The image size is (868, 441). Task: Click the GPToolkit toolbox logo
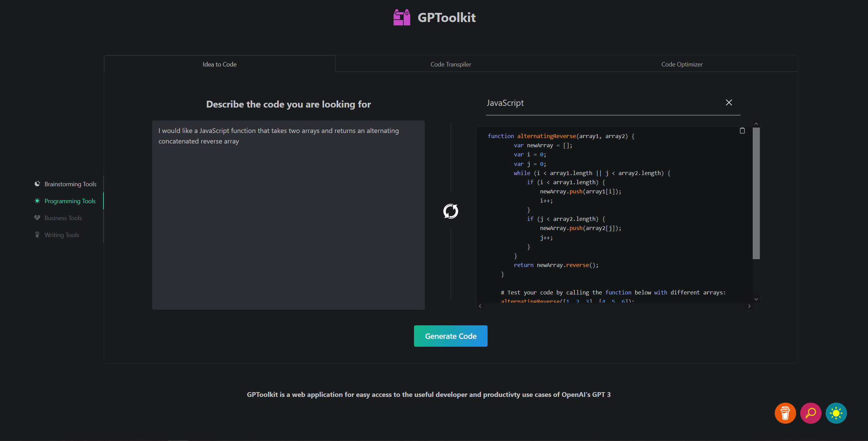point(402,17)
